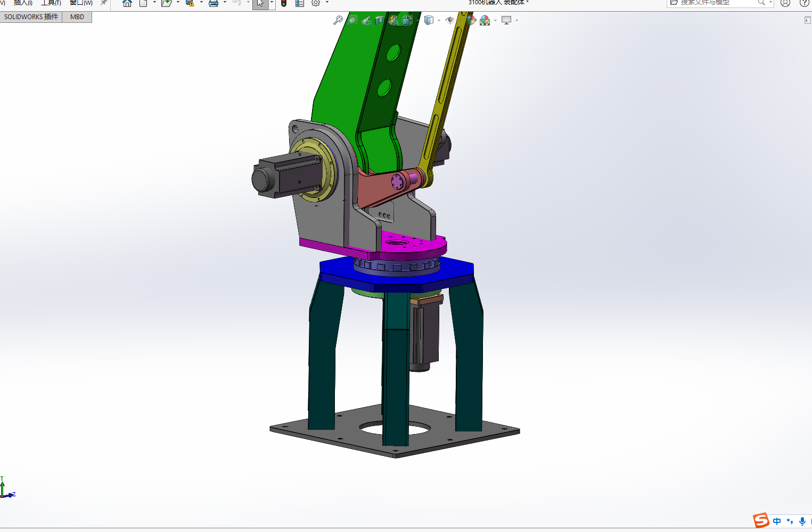Click the Rebuild traffic light icon

284,3
